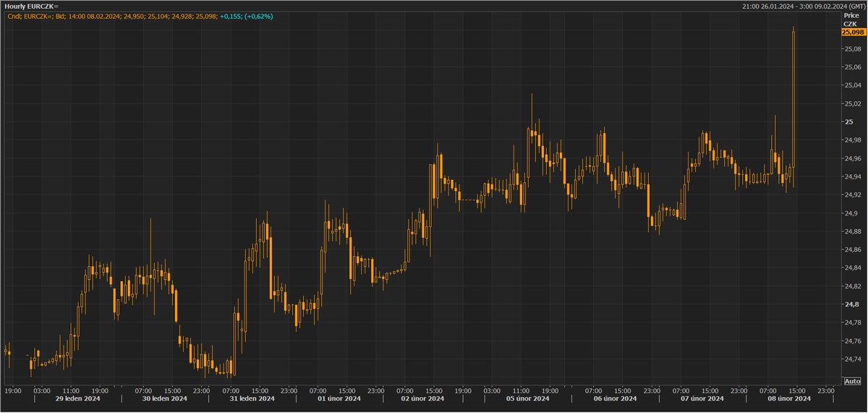
Task: Click the '05 únor 2024' date label
Action: tap(528, 399)
